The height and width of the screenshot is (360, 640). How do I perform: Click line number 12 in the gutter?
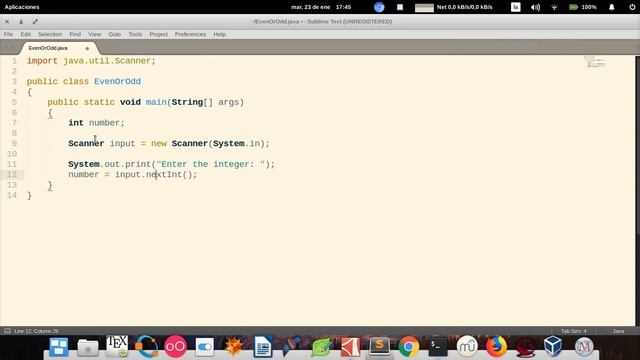point(12,175)
